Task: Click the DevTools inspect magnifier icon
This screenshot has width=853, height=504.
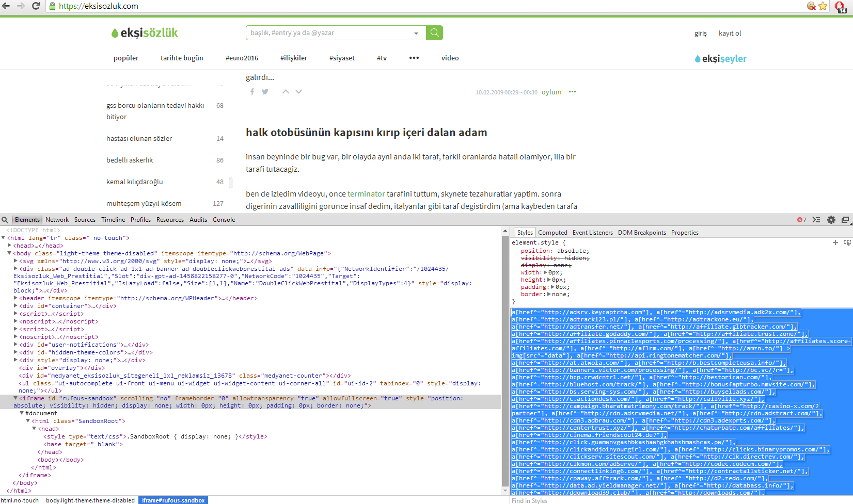Action: tap(5, 220)
